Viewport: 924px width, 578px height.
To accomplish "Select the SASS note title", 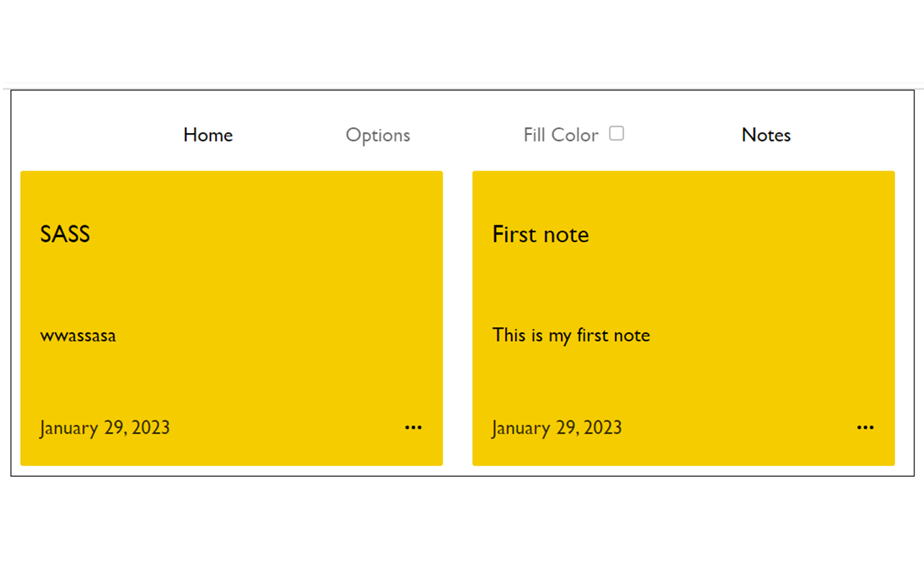I will point(65,234).
